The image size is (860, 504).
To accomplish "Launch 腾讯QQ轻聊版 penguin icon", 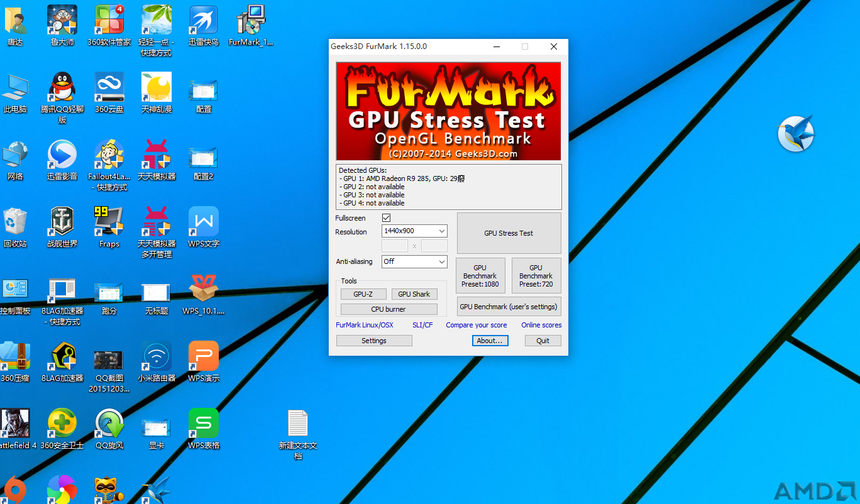I will point(62,88).
